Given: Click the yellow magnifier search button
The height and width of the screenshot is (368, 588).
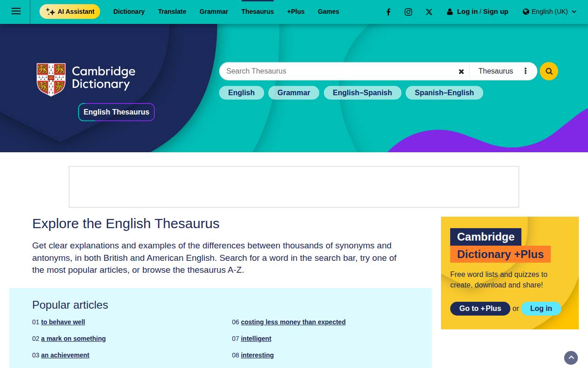Looking at the screenshot, I should tap(549, 71).
